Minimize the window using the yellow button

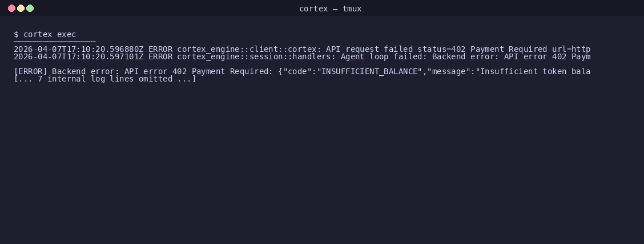point(21,8)
